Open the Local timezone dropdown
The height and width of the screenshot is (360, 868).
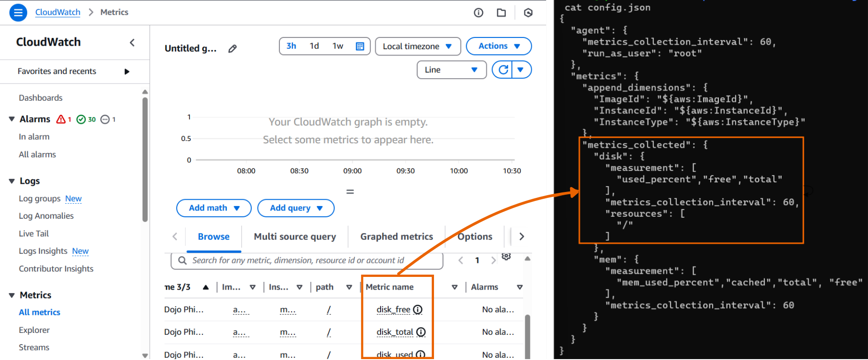click(x=418, y=46)
